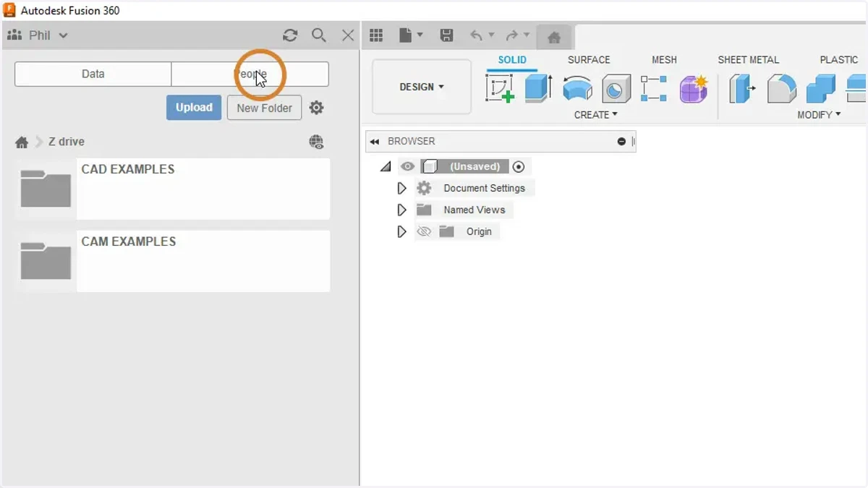The image size is (868, 488).
Task: Open the CREATE dropdown menu
Action: point(596,115)
